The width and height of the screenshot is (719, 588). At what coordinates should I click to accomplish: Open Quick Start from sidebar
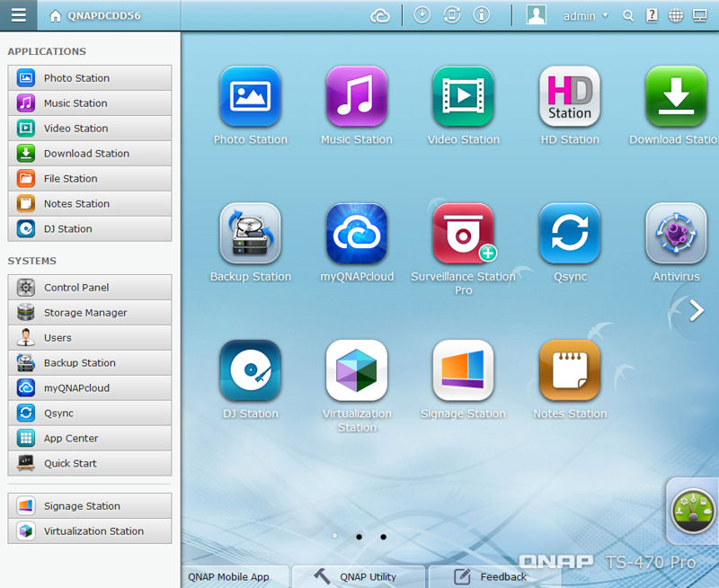(89, 463)
